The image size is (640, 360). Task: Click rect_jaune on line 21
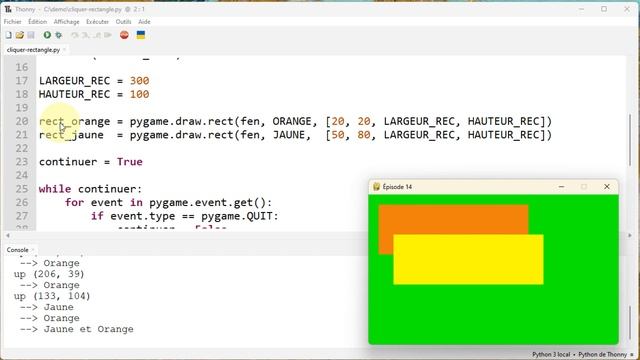[x=71, y=135]
